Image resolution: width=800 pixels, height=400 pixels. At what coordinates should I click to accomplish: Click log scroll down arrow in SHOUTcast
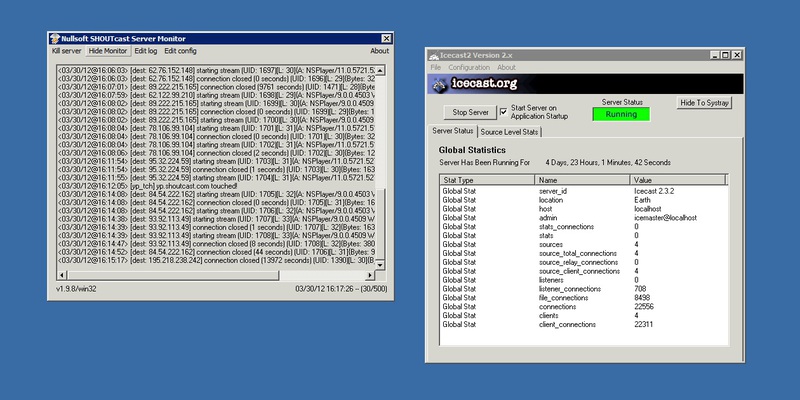tap(380, 265)
